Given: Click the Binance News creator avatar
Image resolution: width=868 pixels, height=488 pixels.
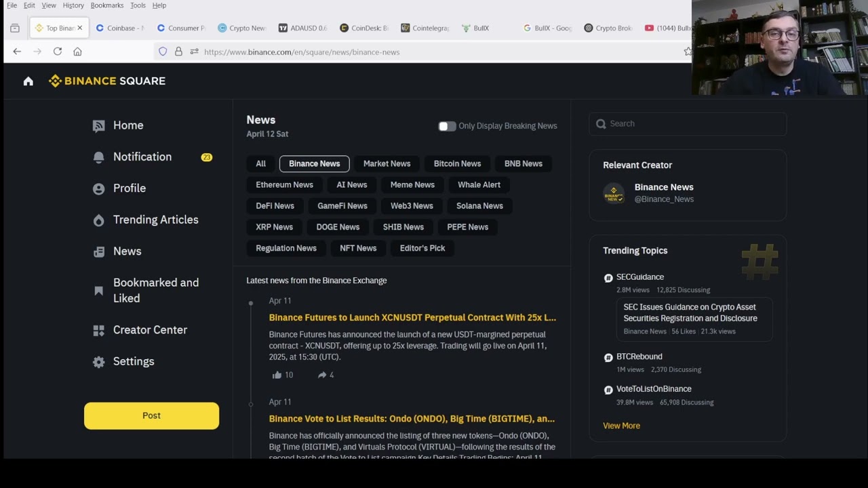Looking at the screenshot, I should (x=614, y=193).
